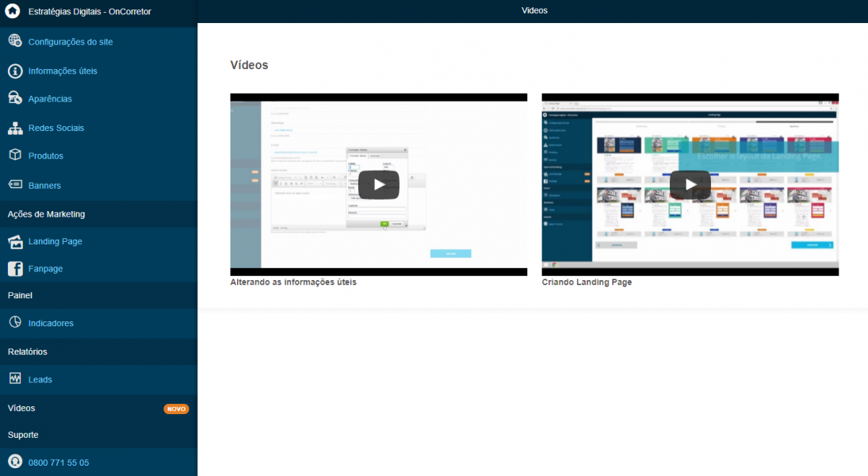The width and height of the screenshot is (868, 476).
Task: Open Fanpage menu link
Action: click(x=45, y=269)
